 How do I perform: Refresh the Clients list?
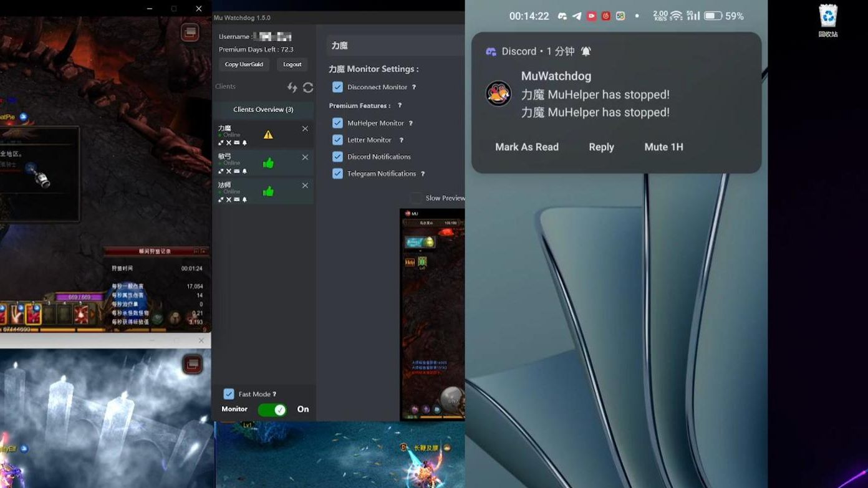tap(308, 88)
